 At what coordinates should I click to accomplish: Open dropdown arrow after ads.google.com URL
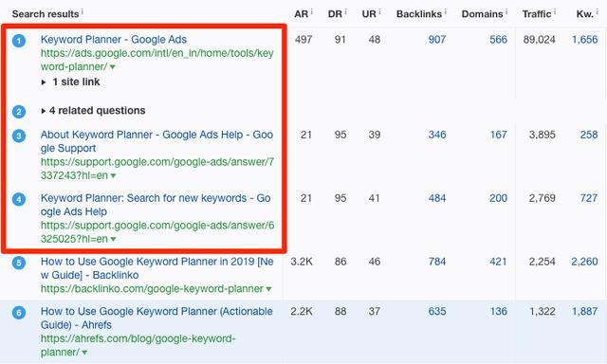coord(112,67)
